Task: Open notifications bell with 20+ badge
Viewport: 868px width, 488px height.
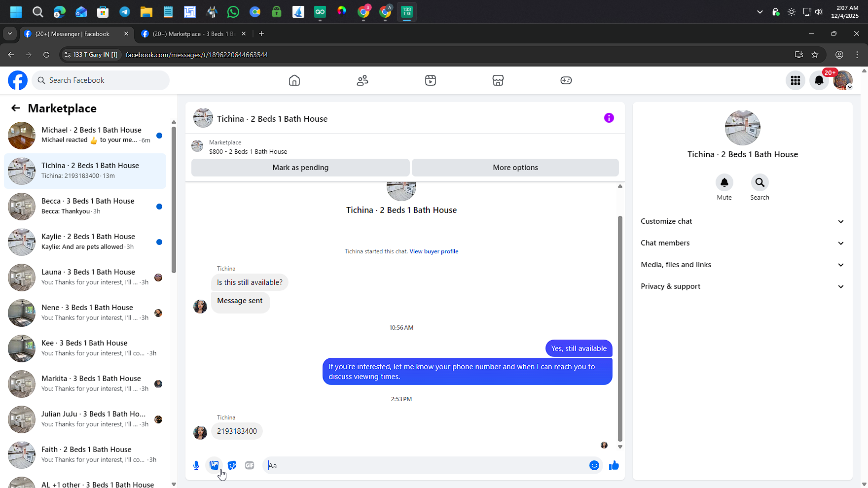Action: 819,80
